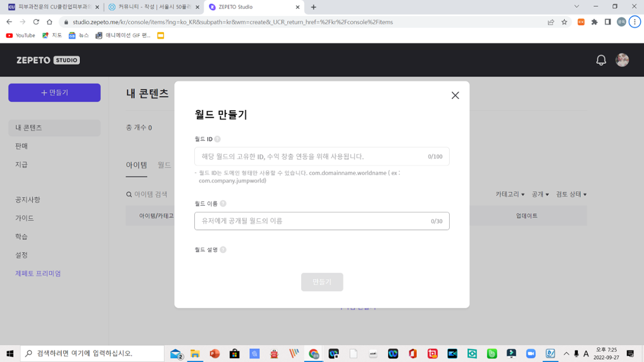The height and width of the screenshot is (362, 644).
Task: Open the 공개 dropdown filter
Action: tap(539, 194)
